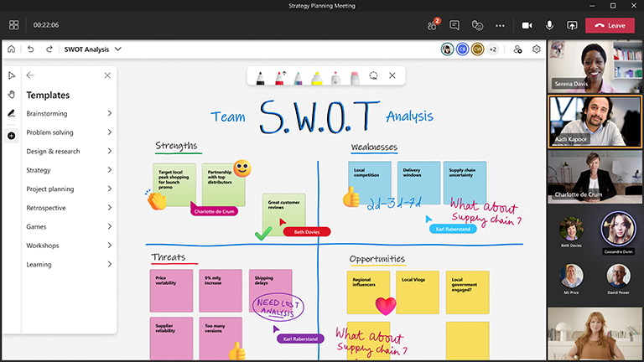The height and width of the screenshot is (362, 644).
Task: Leave the meeting
Action: click(610, 25)
